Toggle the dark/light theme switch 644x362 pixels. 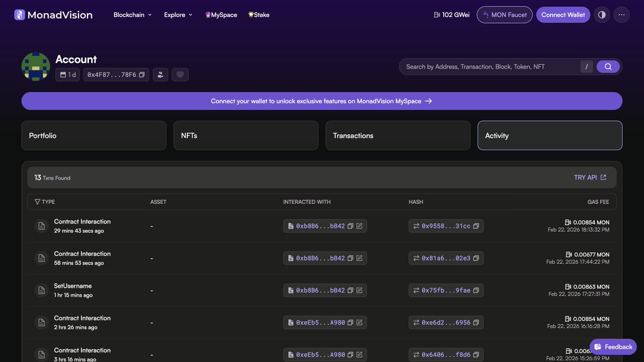[602, 14]
